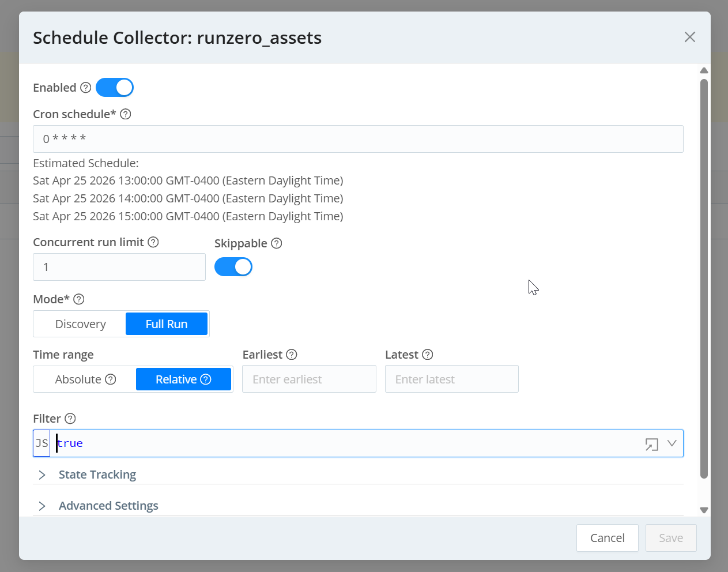Image resolution: width=728 pixels, height=572 pixels.
Task: Switch Mode to Discovery
Action: [x=79, y=323]
